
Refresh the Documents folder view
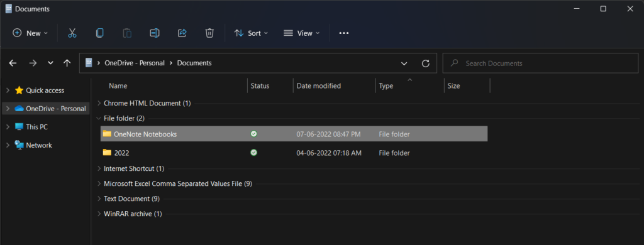tap(426, 63)
